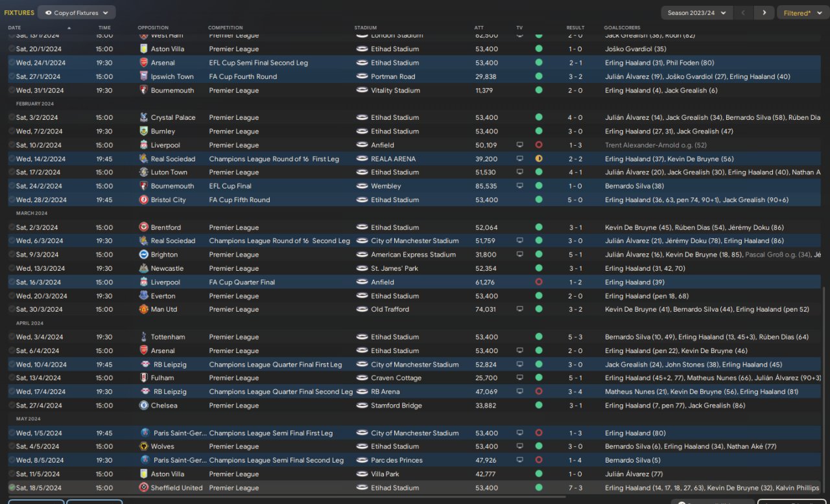Click the TV icon on the Brighton row
This screenshot has height=504, width=830.
(519, 255)
